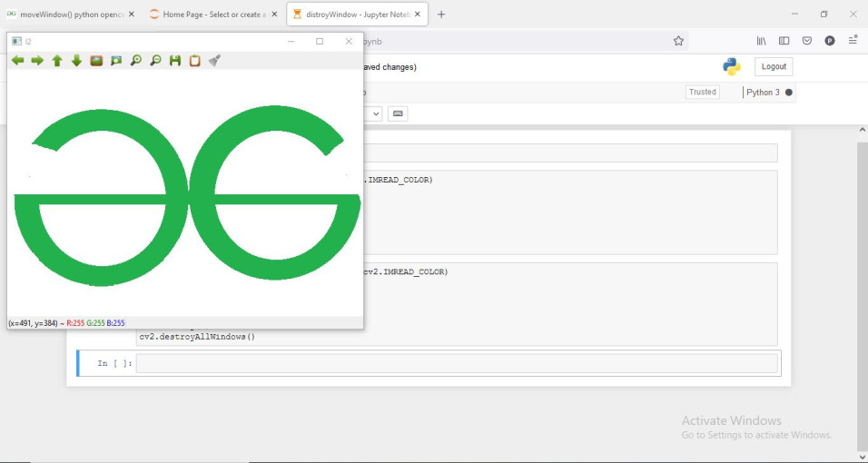The width and height of the screenshot is (868, 463).
Task: Save page to Pocket icon
Action: pos(807,41)
